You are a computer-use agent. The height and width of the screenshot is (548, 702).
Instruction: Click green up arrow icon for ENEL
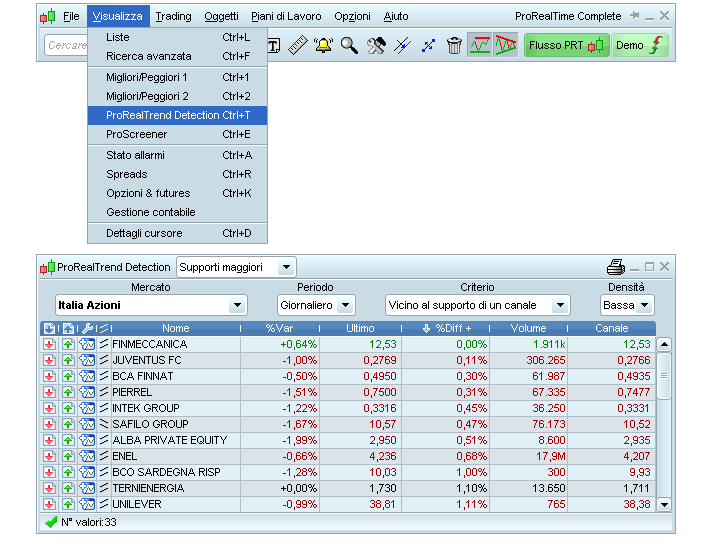coord(68,456)
